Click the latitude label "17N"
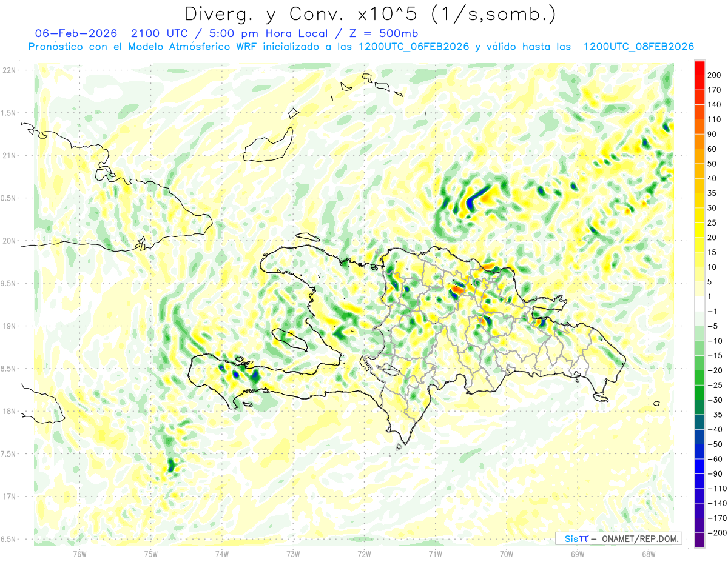728x562 pixels. click(8, 497)
